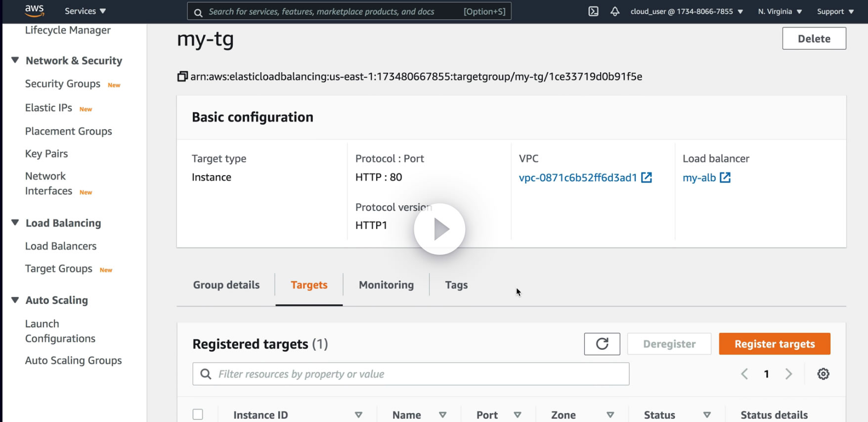Switch to the Monitoring tab

[x=386, y=285]
